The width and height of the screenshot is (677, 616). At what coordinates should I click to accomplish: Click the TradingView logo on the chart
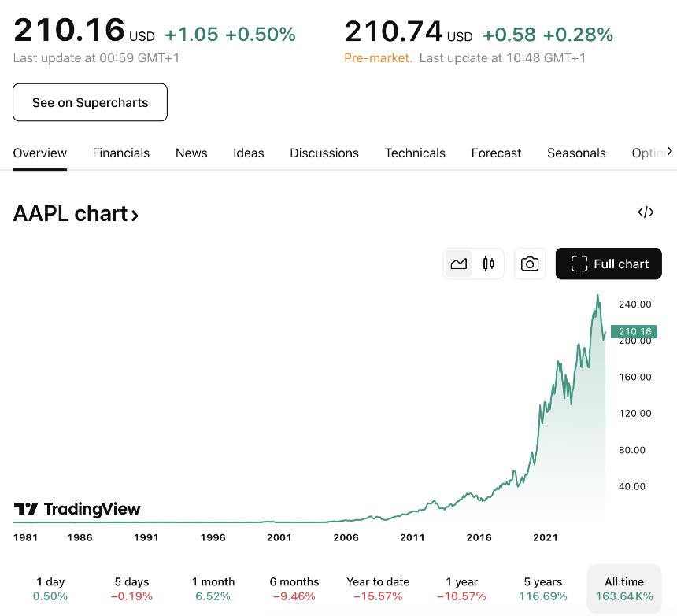pos(76,509)
